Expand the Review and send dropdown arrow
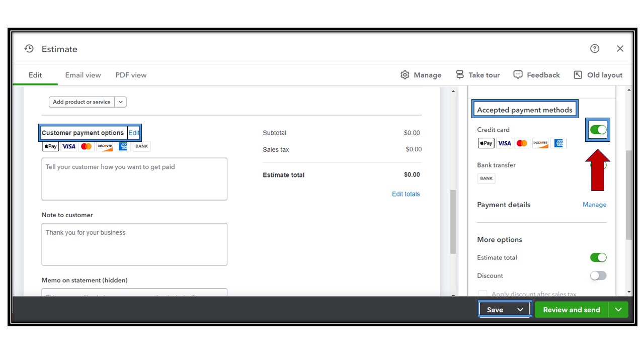 pyautogui.click(x=618, y=310)
